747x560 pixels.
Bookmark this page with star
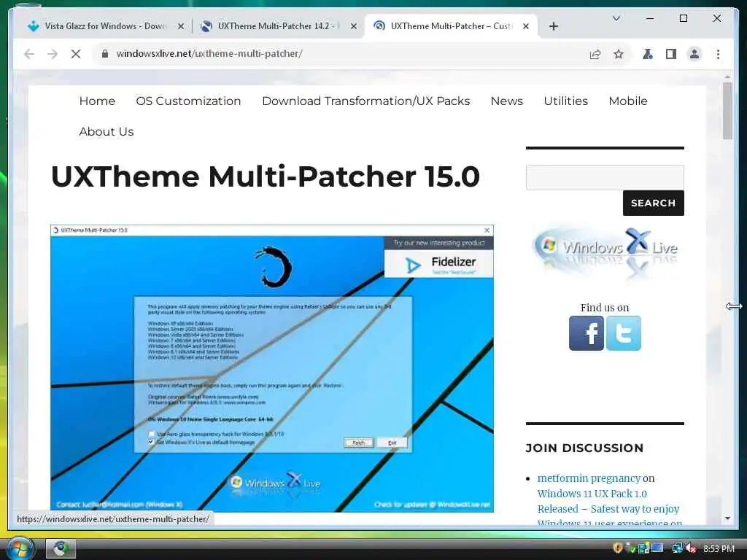619,54
